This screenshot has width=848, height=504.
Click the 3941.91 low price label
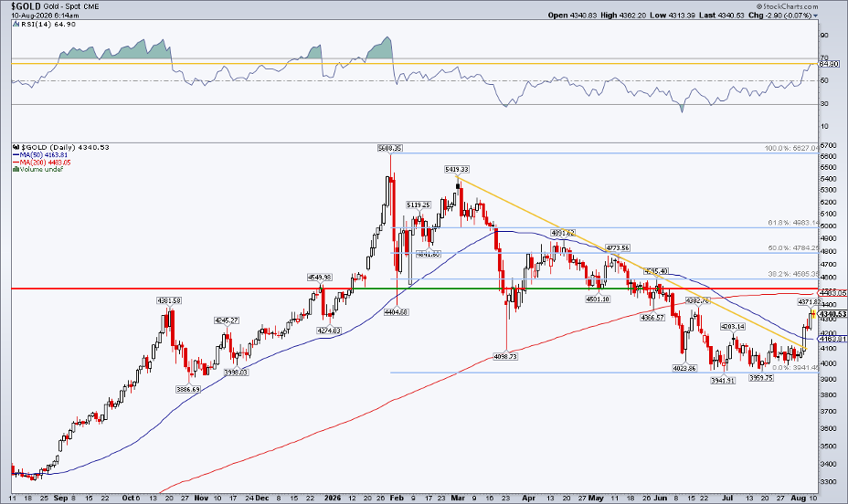coord(723,381)
